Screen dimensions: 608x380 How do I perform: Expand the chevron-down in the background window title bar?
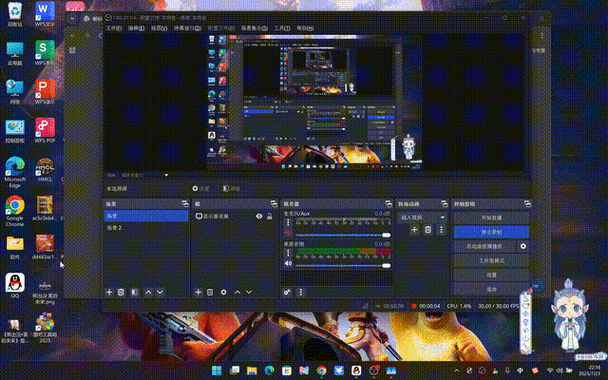[72, 18]
